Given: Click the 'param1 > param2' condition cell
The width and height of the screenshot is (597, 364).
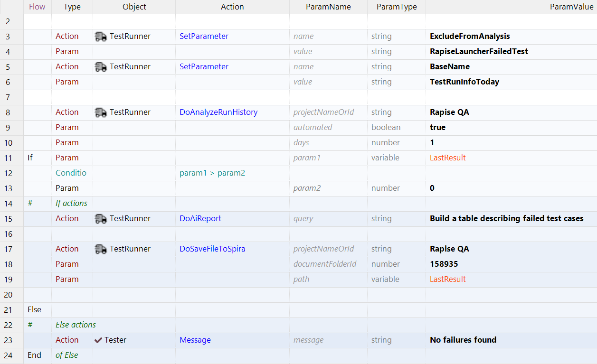Looking at the screenshot, I should (x=212, y=173).
